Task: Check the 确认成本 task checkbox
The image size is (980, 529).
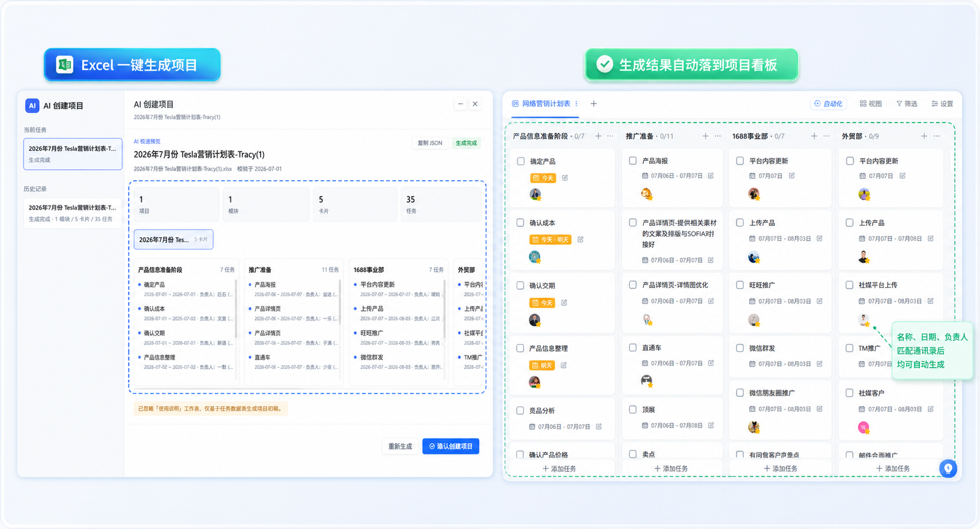Action: click(x=521, y=223)
